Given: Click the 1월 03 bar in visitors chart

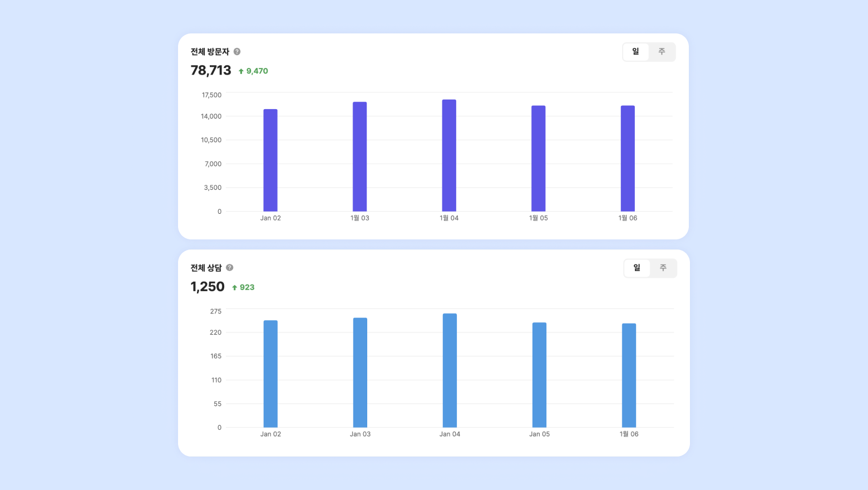Looking at the screenshot, I should tap(359, 156).
